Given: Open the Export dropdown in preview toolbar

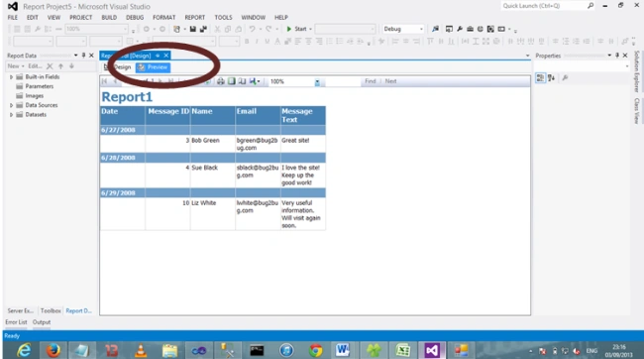Looking at the screenshot, I should [255, 81].
